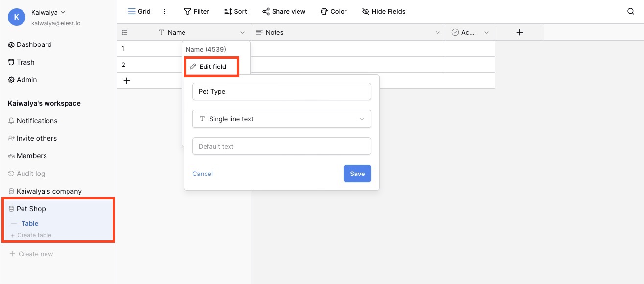
Task: Go to Dashboard in sidebar
Action: [x=34, y=44]
